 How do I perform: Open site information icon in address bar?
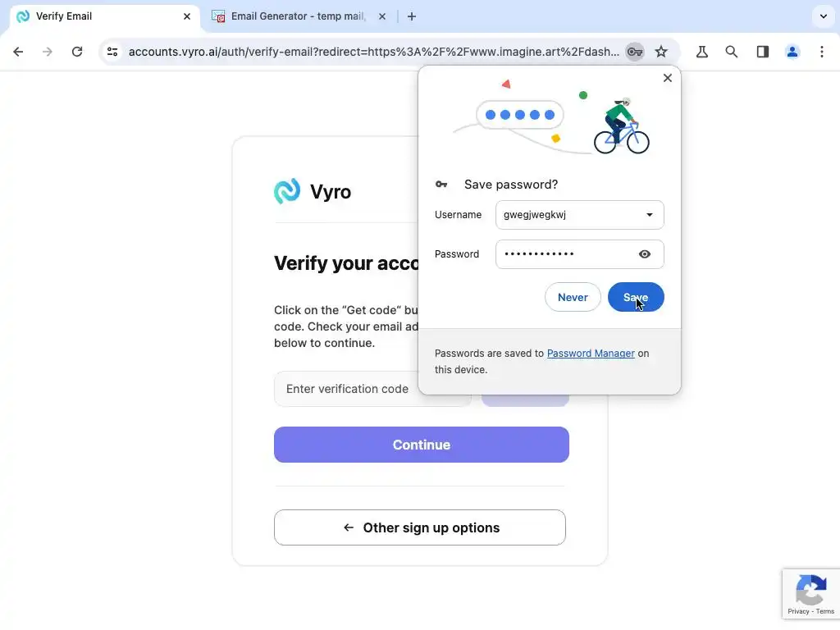coord(112,52)
